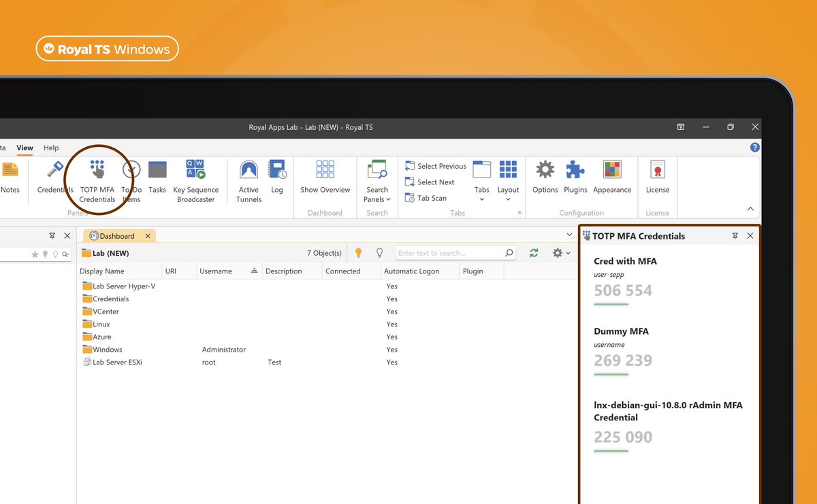Open left panel search options dropdown
The width and height of the screenshot is (817, 504).
pyautogui.click(x=66, y=254)
